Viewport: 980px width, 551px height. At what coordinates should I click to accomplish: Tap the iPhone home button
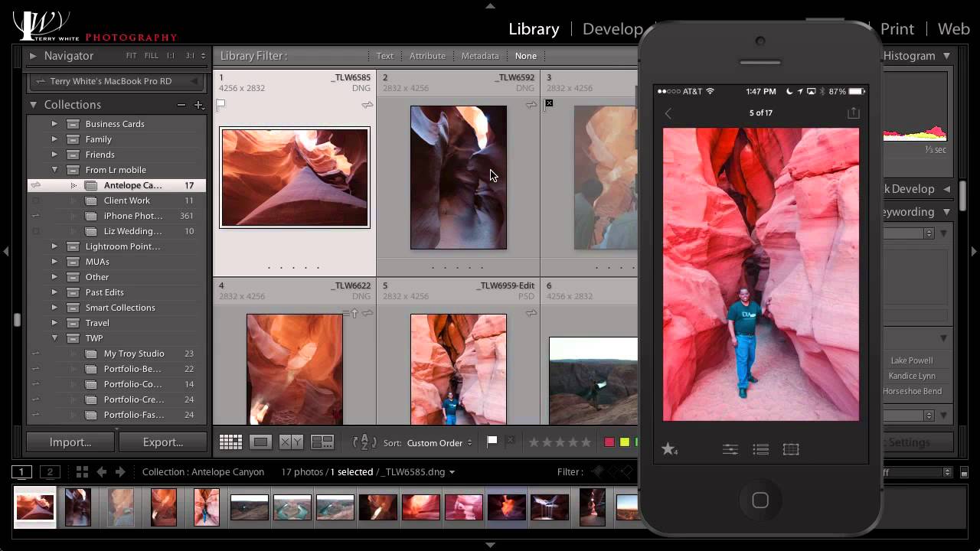(x=760, y=500)
